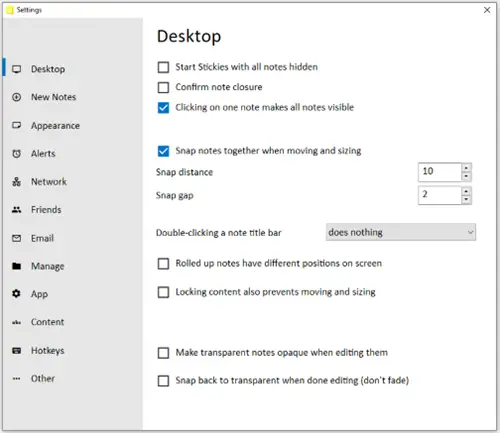
Task: Click the Snap gap label
Action: 175,195
